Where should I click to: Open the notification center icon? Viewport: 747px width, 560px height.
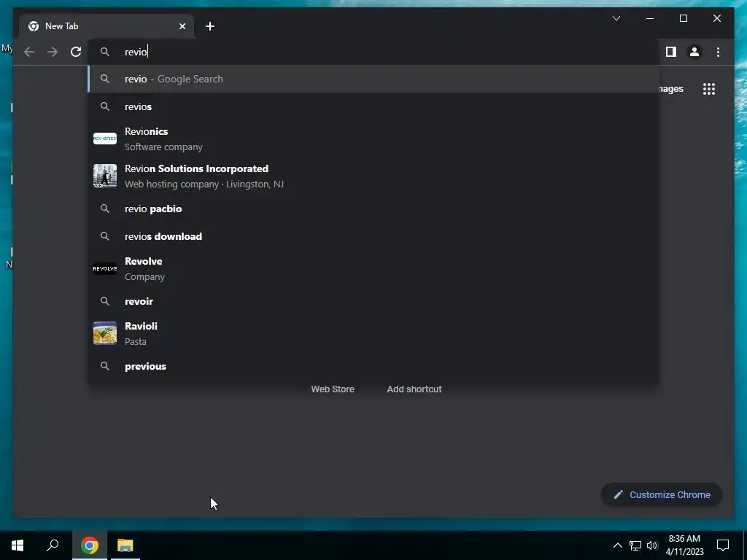click(723, 545)
